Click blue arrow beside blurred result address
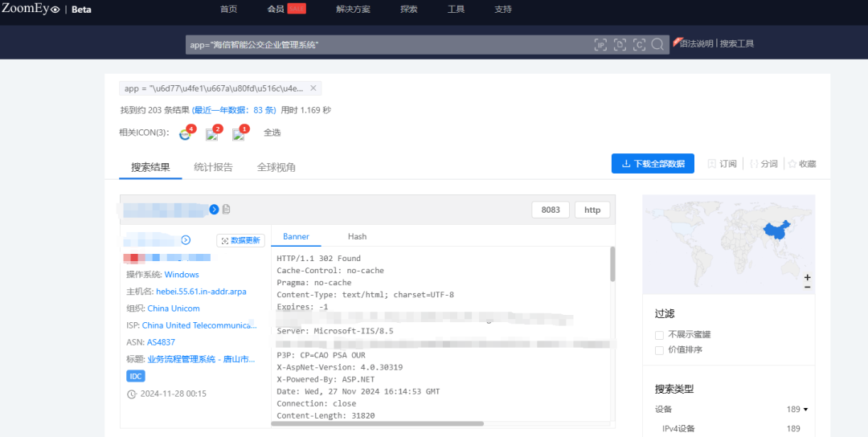This screenshot has width=868, height=437. (x=215, y=209)
